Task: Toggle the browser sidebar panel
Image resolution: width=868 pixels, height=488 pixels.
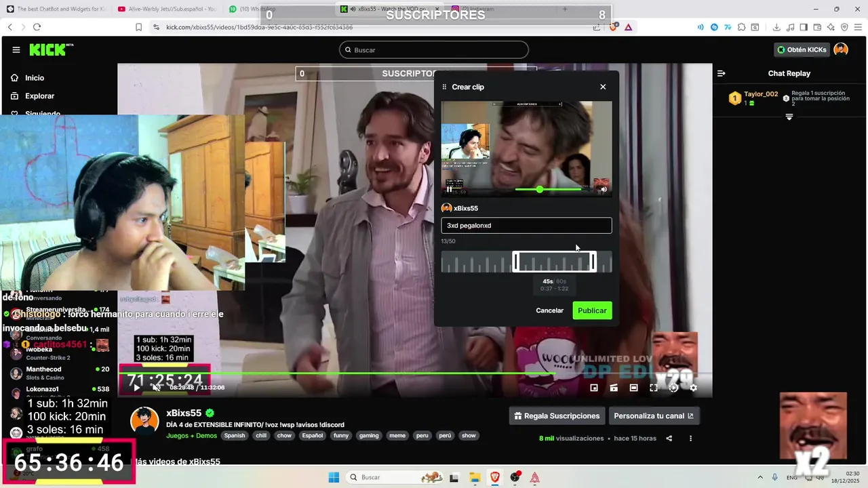Action: pos(804,27)
